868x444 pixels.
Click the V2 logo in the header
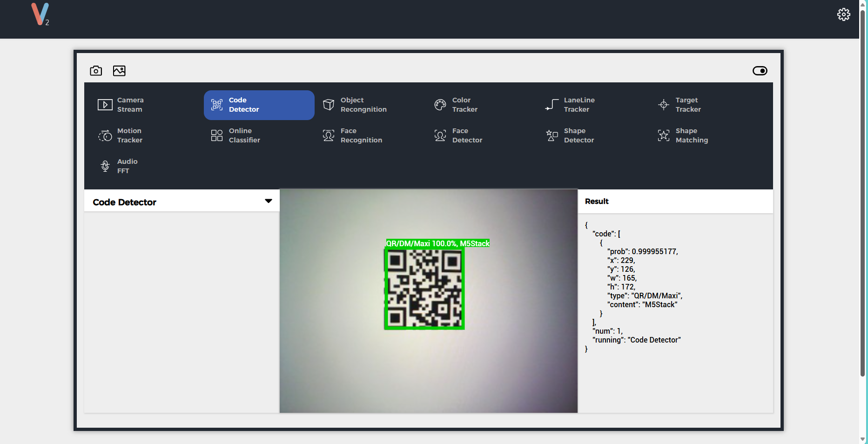40,14
